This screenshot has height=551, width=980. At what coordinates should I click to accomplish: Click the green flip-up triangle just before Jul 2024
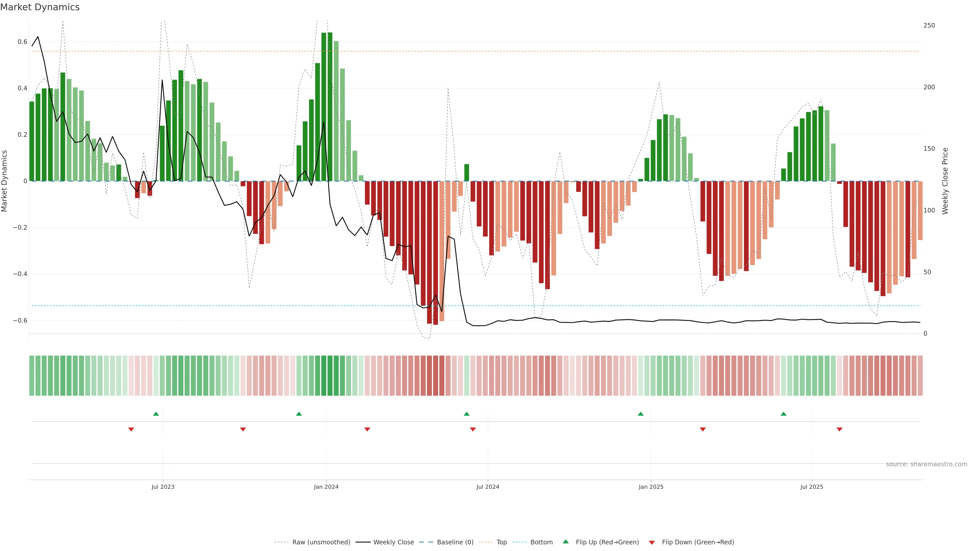point(467,414)
